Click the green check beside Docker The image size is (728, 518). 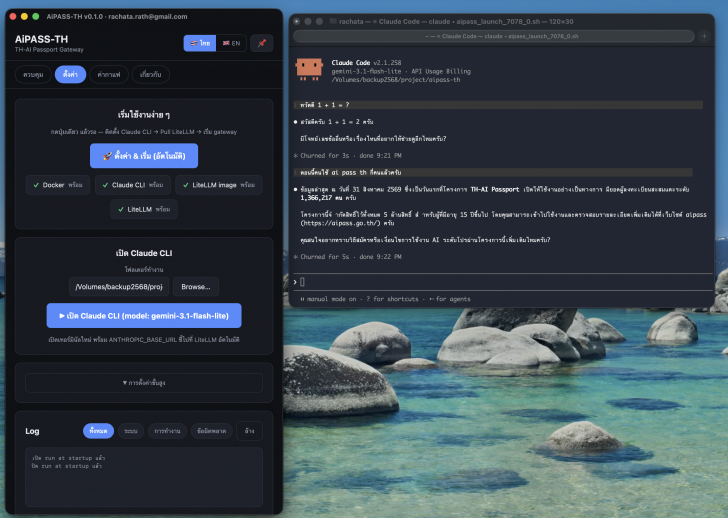(36, 185)
